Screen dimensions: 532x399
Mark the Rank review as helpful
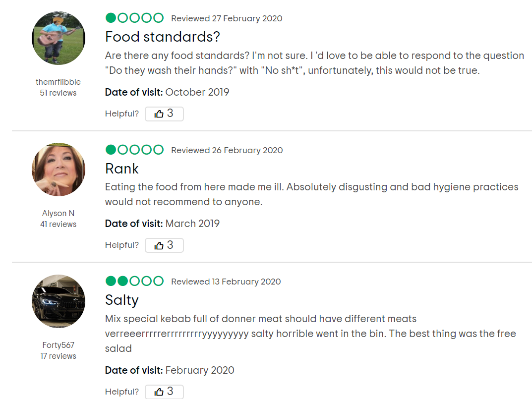164,245
